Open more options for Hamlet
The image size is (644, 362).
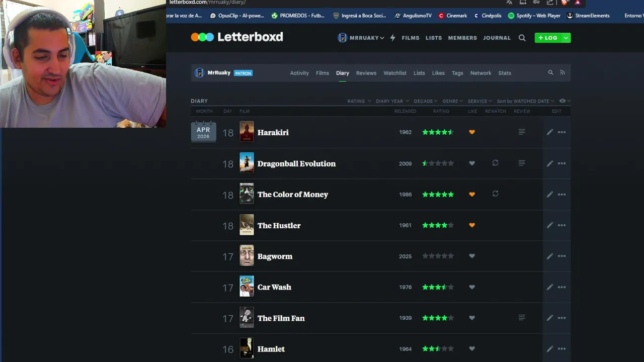point(562,349)
